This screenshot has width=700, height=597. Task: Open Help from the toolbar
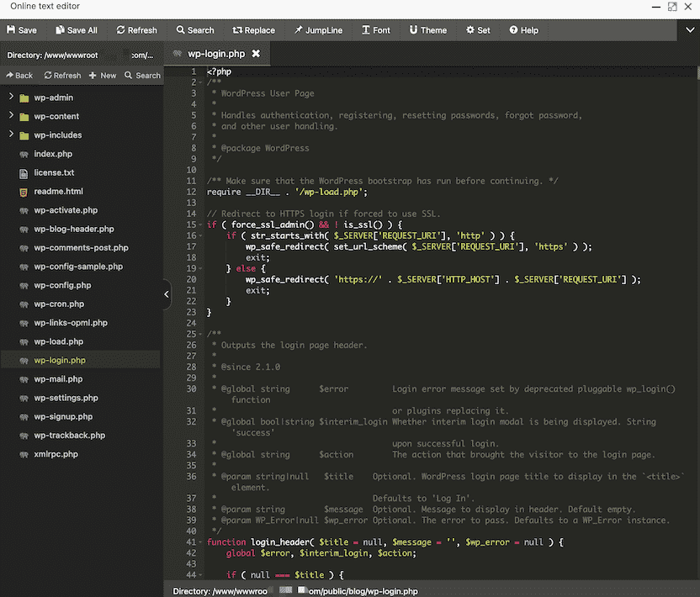(523, 30)
